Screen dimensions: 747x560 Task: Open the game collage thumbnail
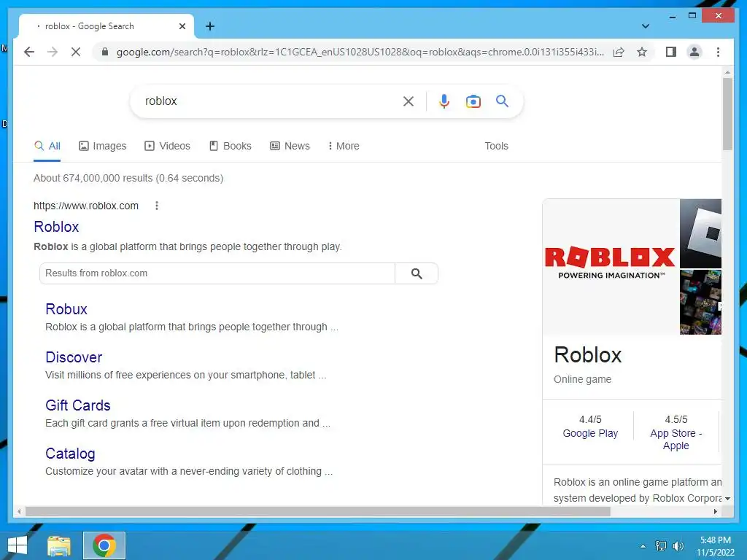[x=700, y=302]
